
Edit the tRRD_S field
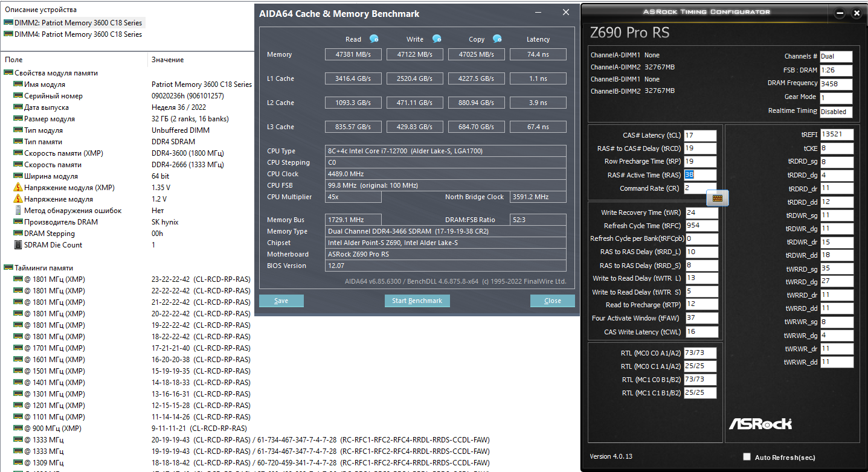coord(702,266)
